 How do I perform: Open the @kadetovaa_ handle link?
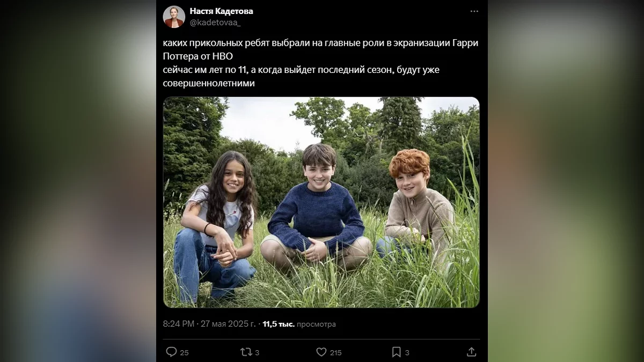(x=215, y=22)
